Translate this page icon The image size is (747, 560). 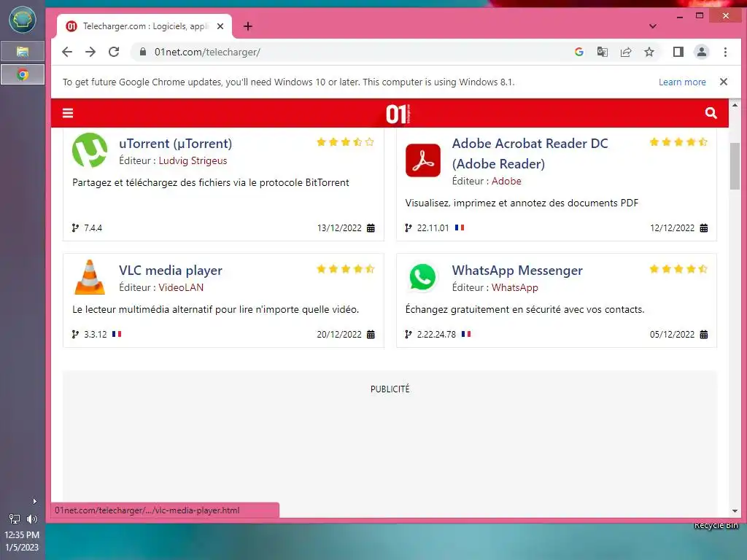tap(602, 52)
